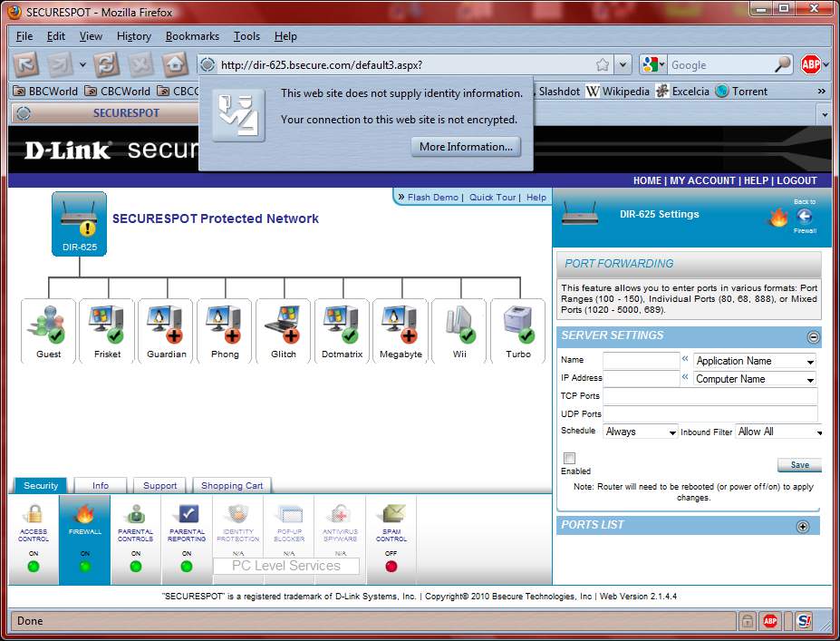Open the MY ACCOUNT link
The width and height of the screenshot is (840, 641).
702,180
